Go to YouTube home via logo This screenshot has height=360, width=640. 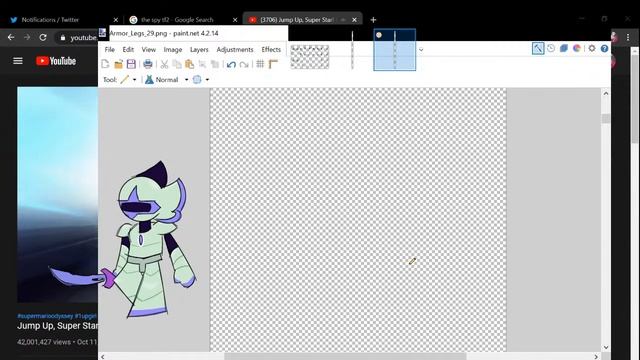(56, 61)
